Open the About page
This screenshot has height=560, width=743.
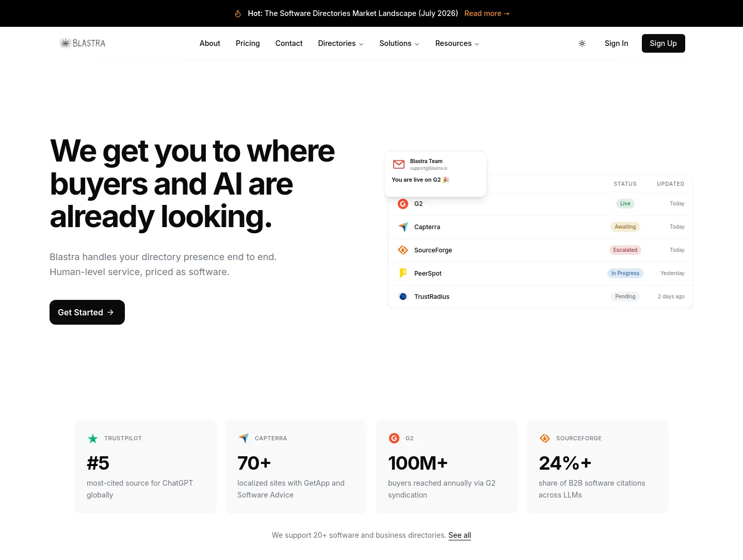(210, 43)
